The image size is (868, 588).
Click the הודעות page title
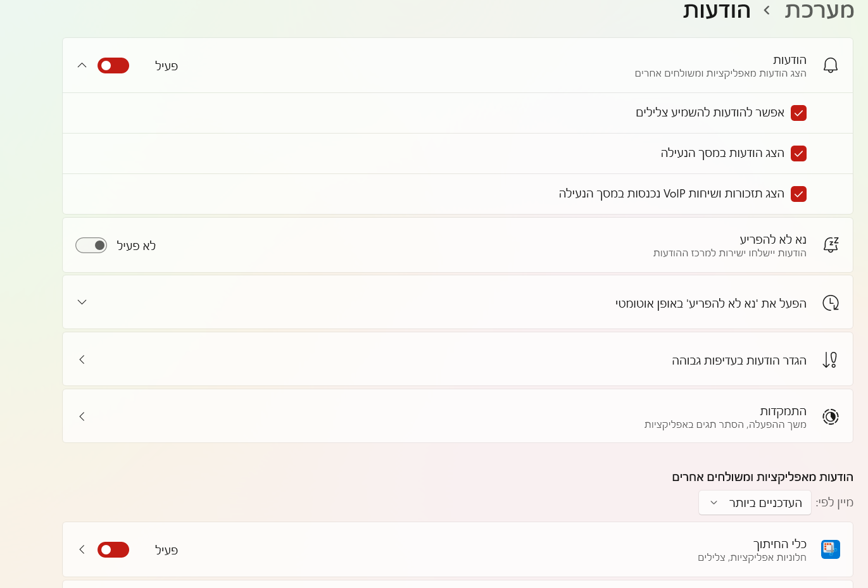(717, 10)
